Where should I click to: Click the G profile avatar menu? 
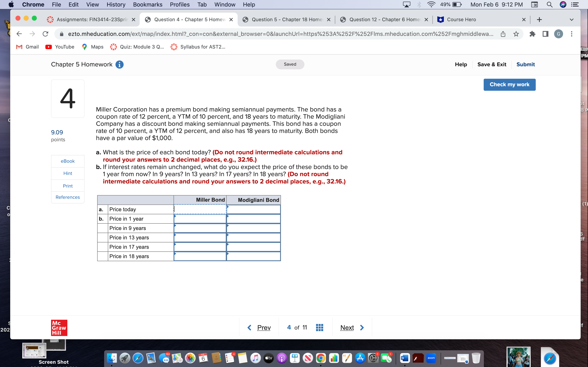pos(558,34)
